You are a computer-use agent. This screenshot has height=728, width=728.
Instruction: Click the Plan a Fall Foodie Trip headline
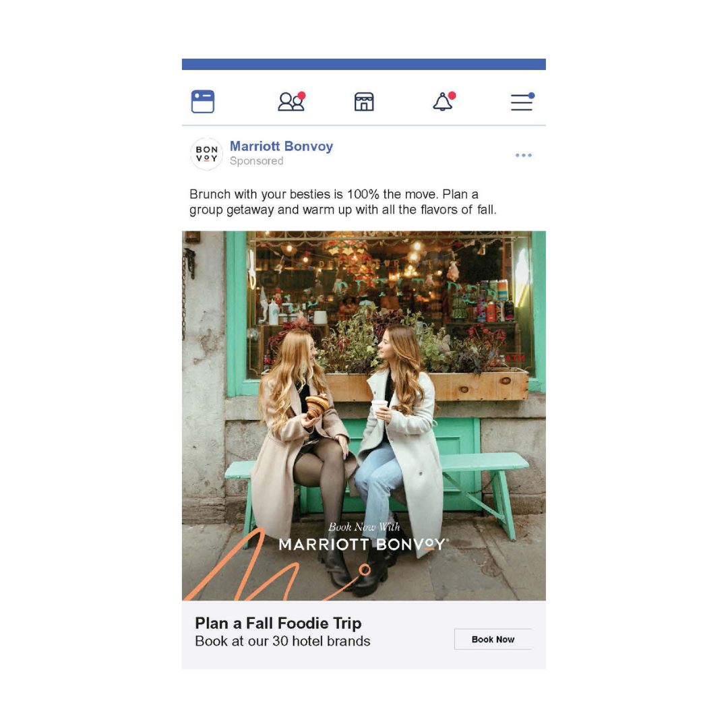tap(278, 623)
